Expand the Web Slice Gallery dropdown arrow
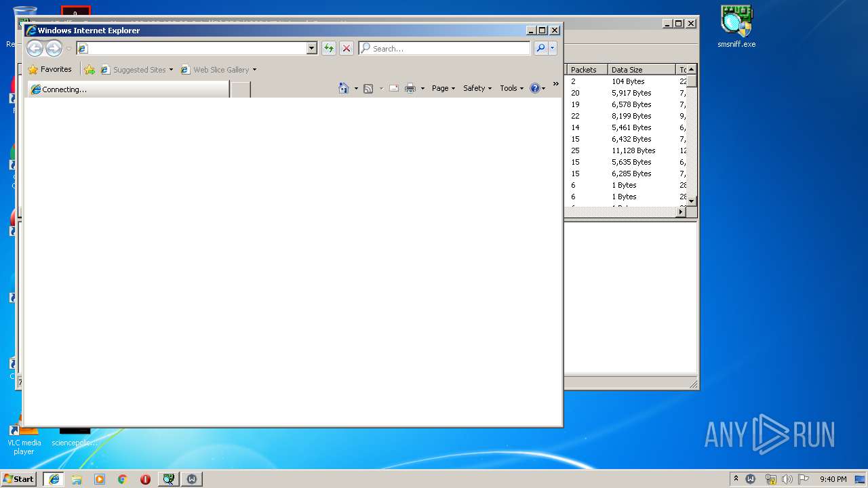Image resolution: width=868 pixels, height=488 pixels. click(254, 70)
